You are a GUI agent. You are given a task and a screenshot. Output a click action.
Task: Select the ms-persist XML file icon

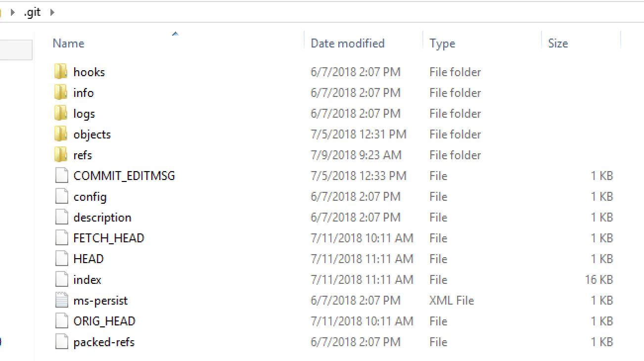61,301
